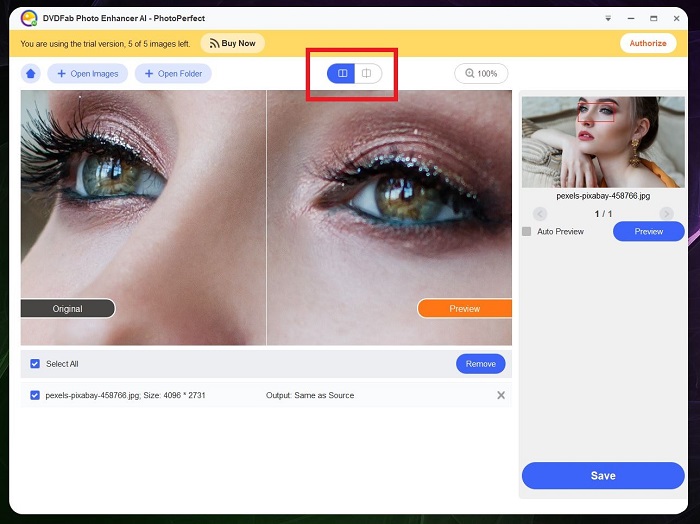Open the title bar dropdown menu icon

click(x=608, y=18)
